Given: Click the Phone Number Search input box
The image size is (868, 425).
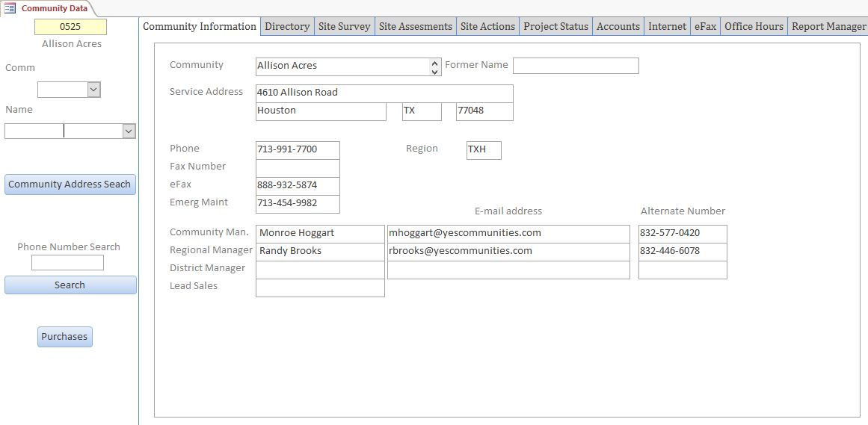Looking at the screenshot, I should coord(67,263).
